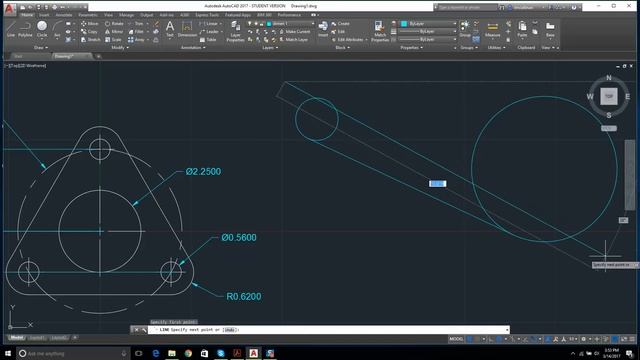The image size is (640, 360).
Task: Click the Linear dimension button
Action: (x=210, y=24)
